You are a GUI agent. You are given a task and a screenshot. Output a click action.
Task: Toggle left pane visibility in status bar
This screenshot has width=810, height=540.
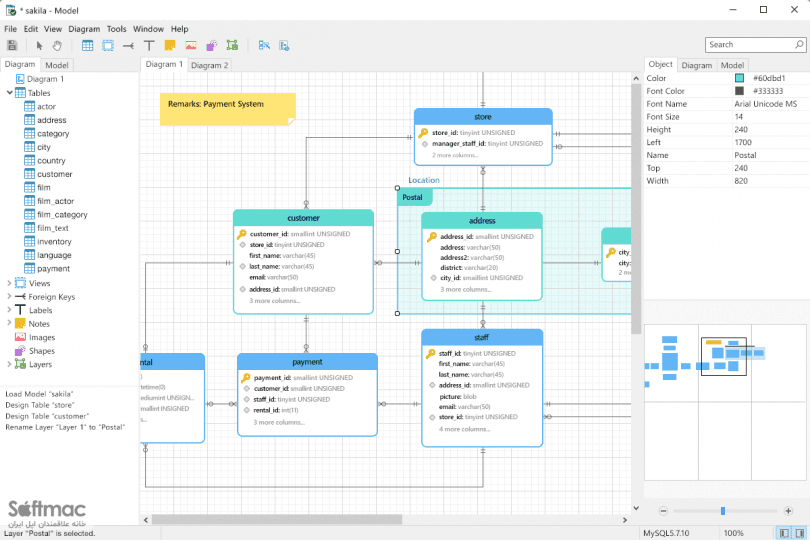(x=784, y=533)
